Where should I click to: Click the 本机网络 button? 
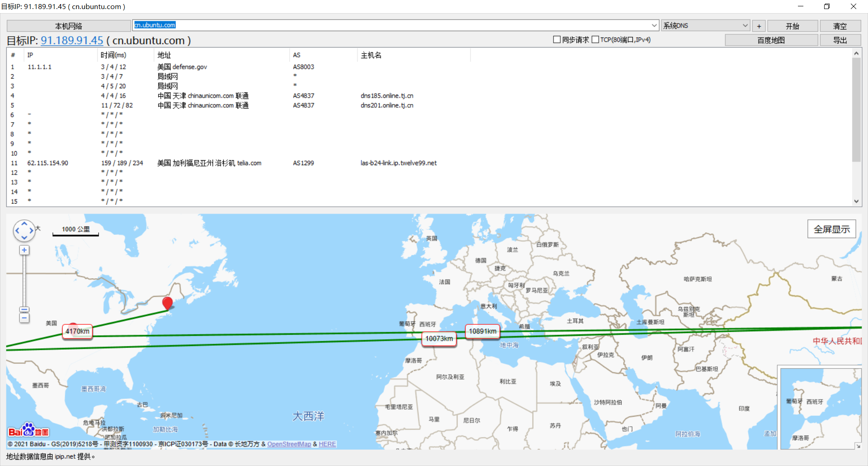69,26
